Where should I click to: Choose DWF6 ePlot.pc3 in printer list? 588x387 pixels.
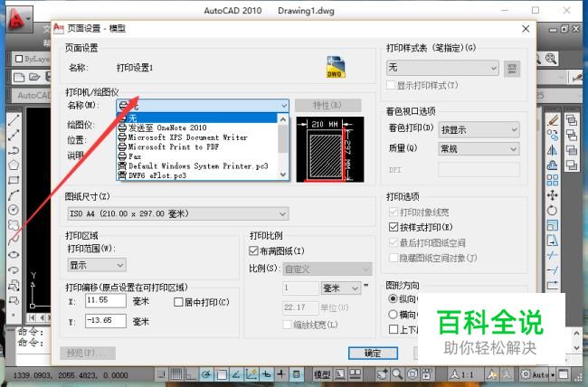point(197,175)
